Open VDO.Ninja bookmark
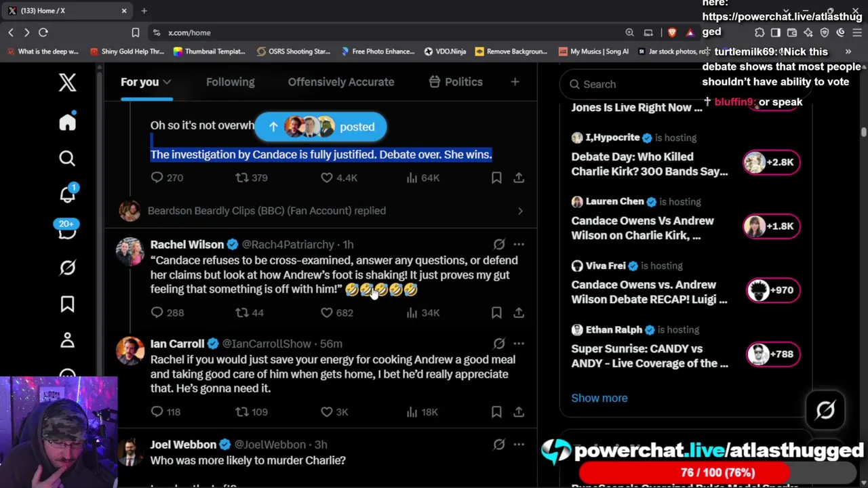The height and width of the screenshot is (488, 868). tap(445, 52)
